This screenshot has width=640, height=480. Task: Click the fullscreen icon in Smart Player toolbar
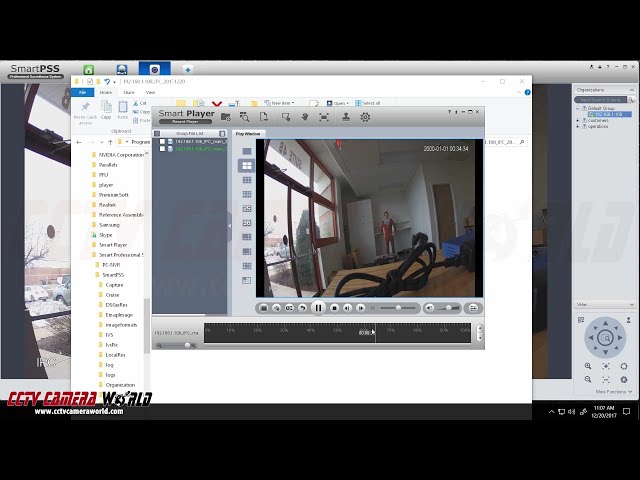pyautogui.click(x=324, y=117)
